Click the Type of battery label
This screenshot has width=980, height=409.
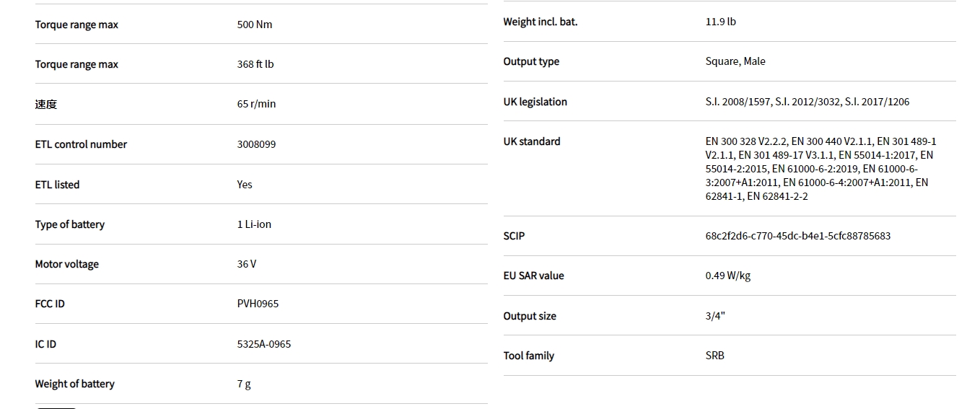coord(70,224)
